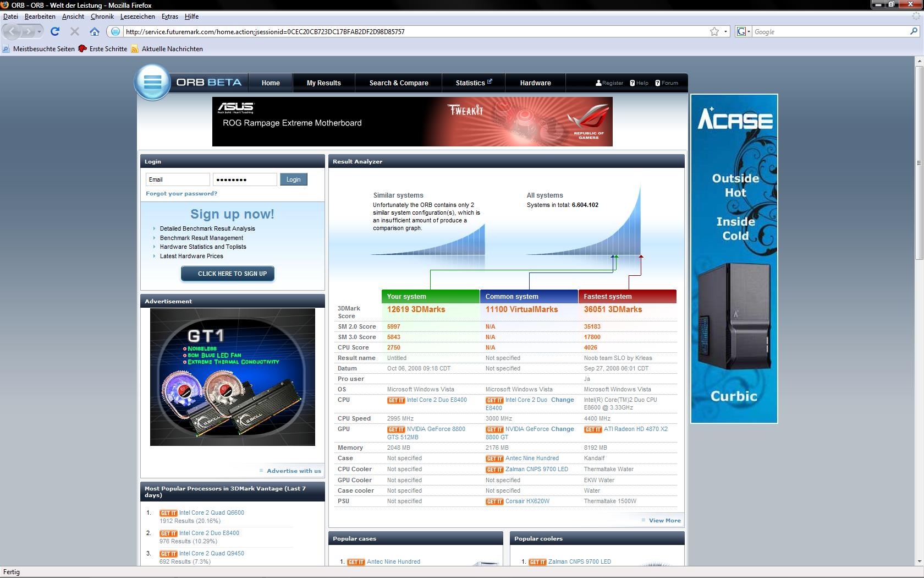Click the site identity icon in address bar
Viewport: 924px width, 578px height.
pyautogui.click(x=115, y=31)
